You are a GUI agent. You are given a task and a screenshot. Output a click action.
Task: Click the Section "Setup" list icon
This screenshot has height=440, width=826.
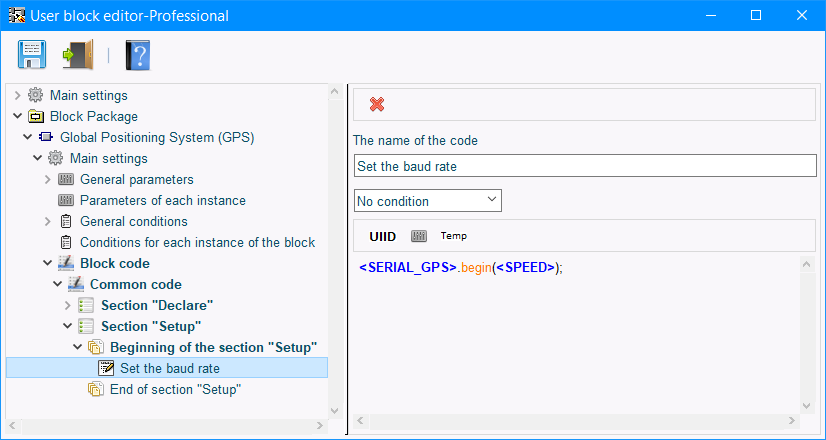click(86, 326)
